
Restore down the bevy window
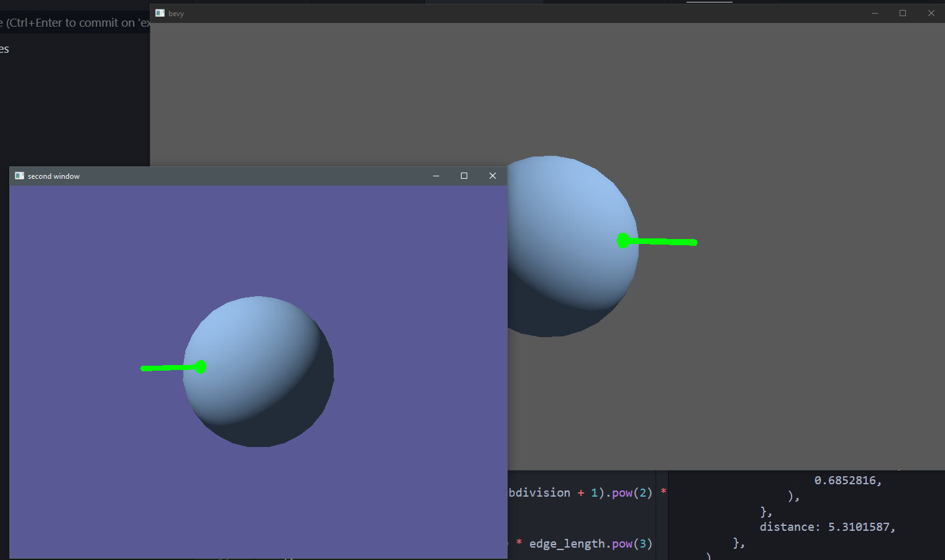pyautogui.click(x=902, y=12)
